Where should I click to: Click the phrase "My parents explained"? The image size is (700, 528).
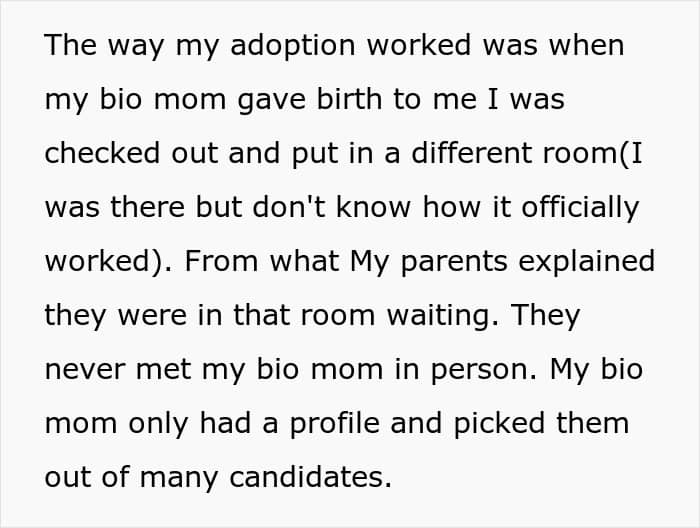click(x=502, y=262)
